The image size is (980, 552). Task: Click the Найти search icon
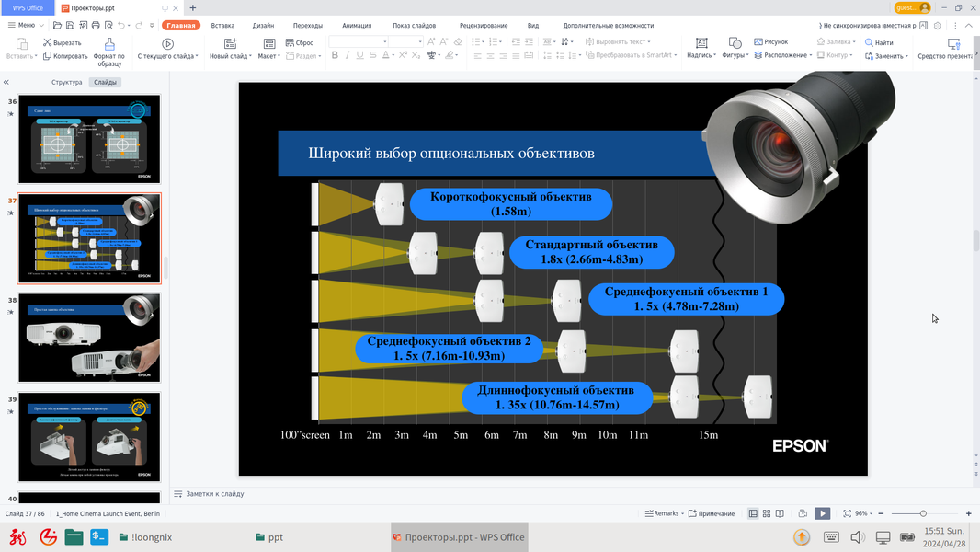pyautogui.click(x=869, y=42)
